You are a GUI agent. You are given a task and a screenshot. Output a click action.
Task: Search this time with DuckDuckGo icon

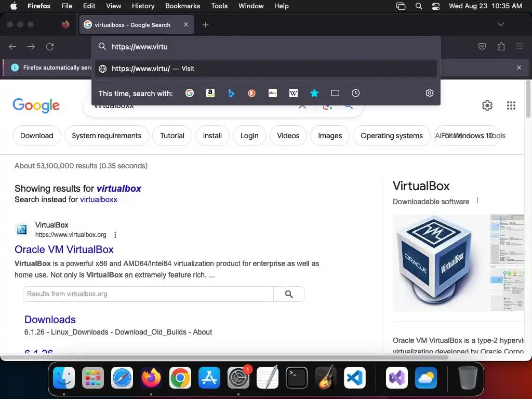coord(252,93)
